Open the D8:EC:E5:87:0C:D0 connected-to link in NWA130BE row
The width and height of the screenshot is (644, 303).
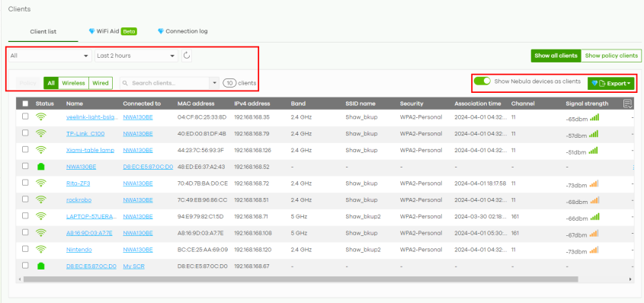pyautogui.click(x=148, y=167)
